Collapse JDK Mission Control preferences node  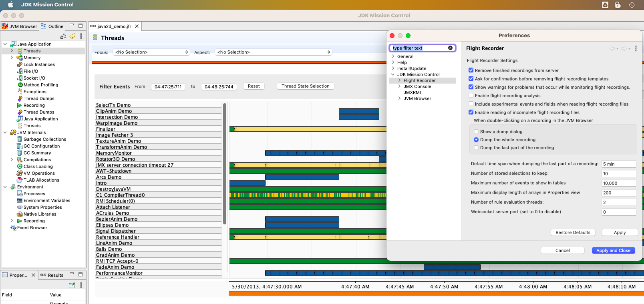(x=393, y=74)
